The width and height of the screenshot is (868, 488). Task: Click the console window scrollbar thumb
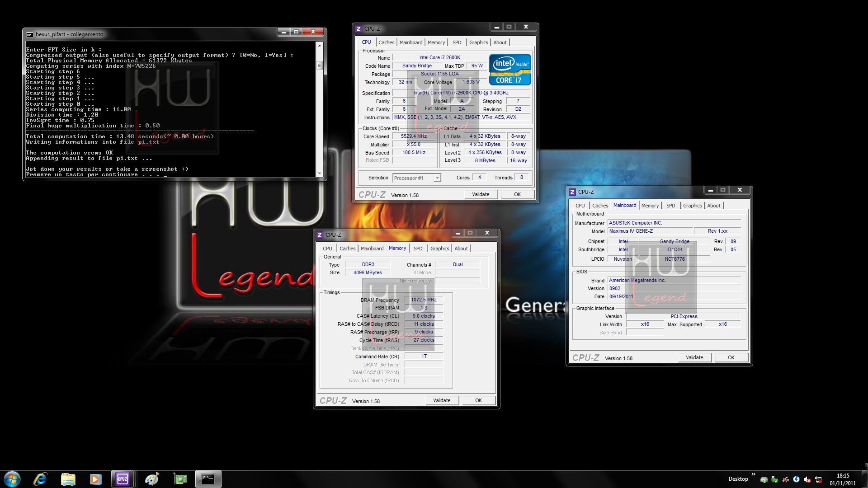click(320, 66)
